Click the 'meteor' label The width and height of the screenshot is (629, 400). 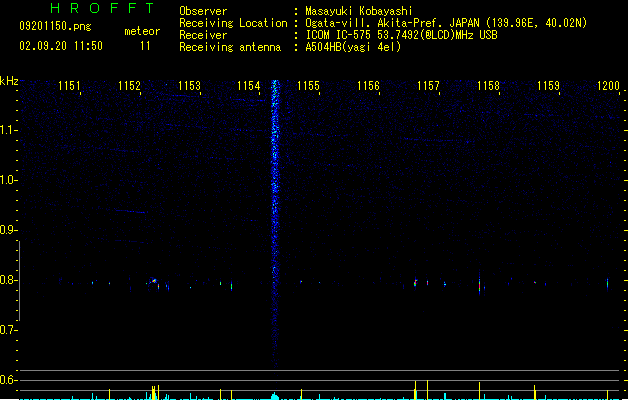142,31
